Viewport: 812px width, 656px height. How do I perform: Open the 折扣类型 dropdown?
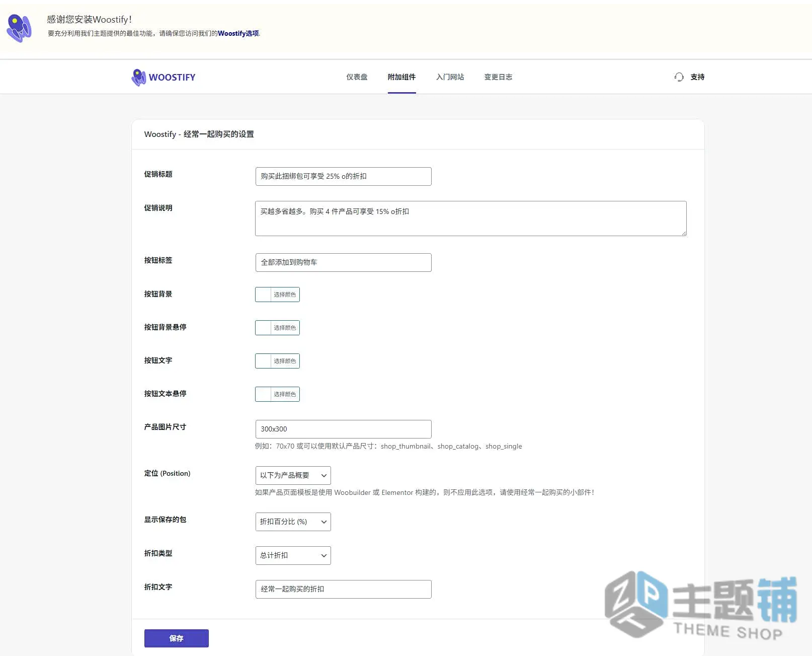pyautogui.click(x=293, y=555)
